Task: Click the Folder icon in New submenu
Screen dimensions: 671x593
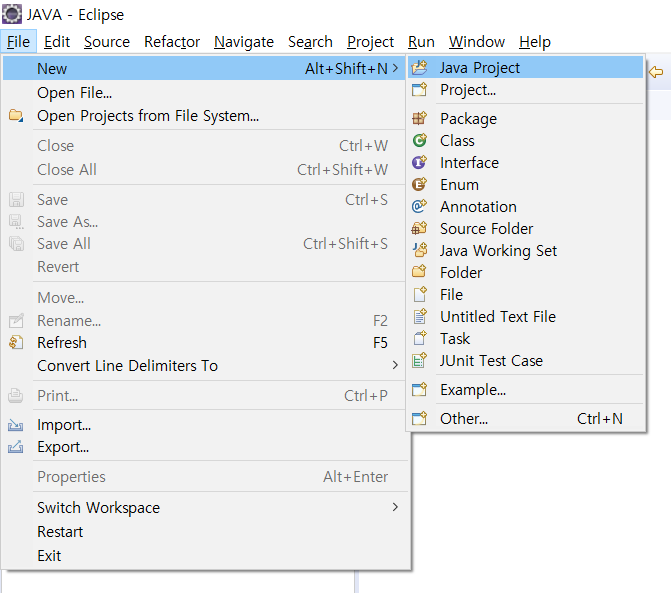Action: (x=419, y=272)
